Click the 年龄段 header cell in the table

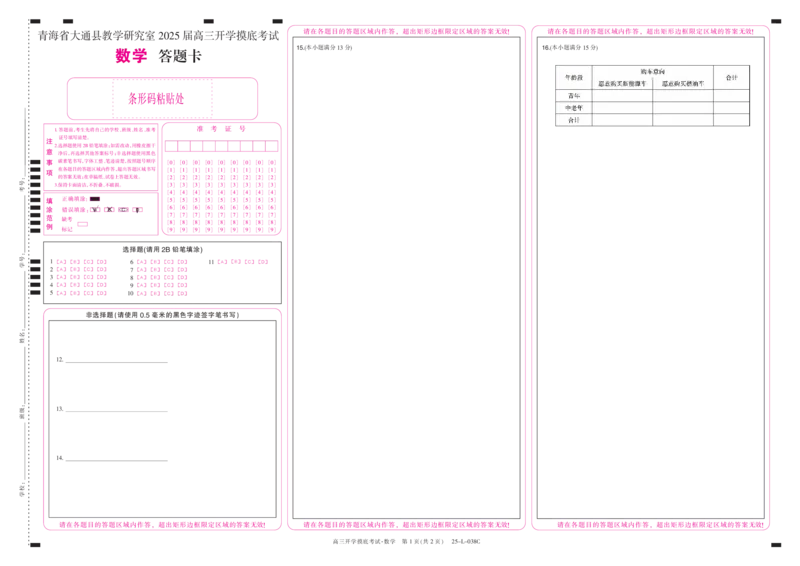click(x=572, y=77)
